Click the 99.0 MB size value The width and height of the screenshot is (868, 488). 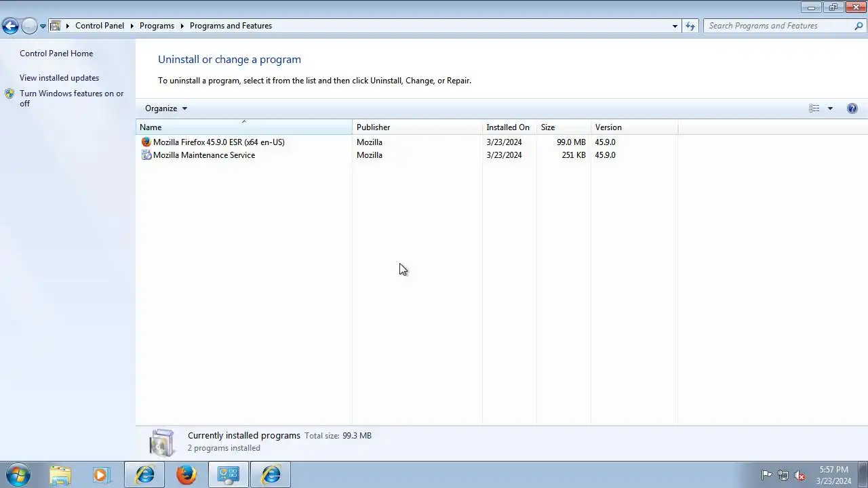(571, 142)
